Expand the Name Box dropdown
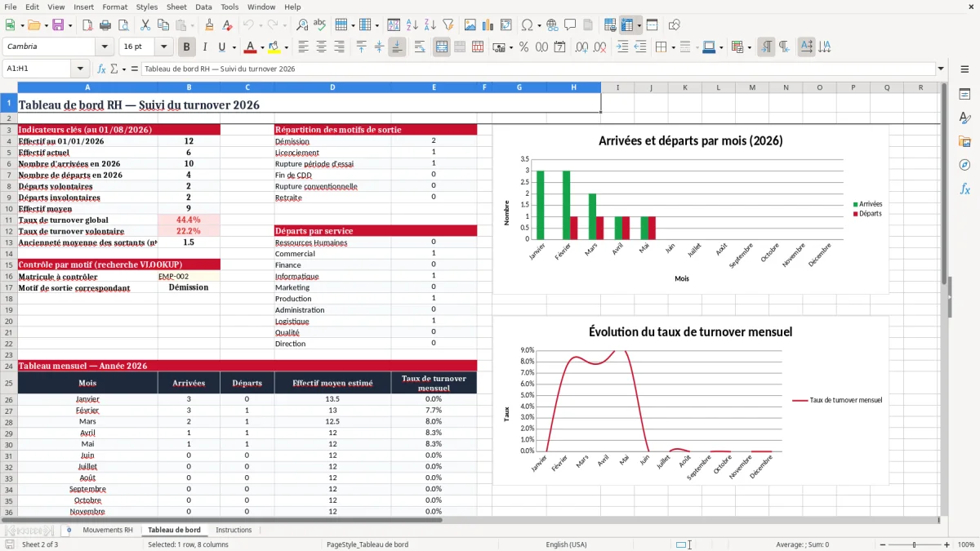The width and height of the screenshot is (980, 551). pos(80,69)
